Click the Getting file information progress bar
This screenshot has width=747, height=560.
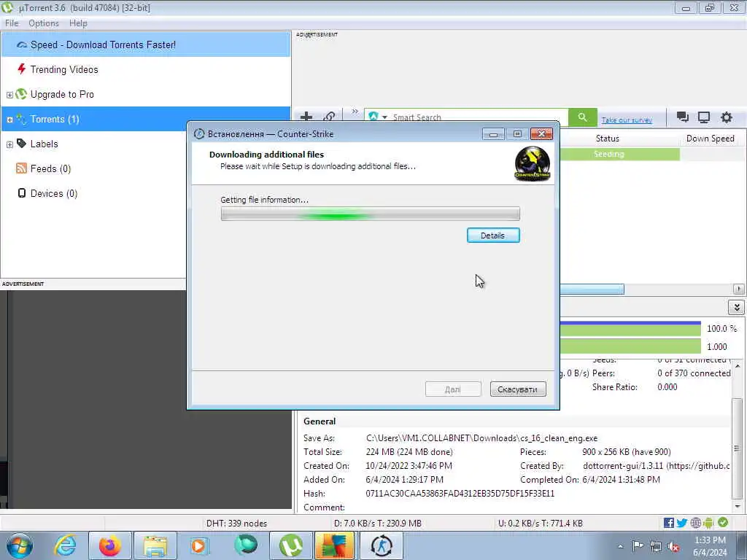[x=370, y=214]
